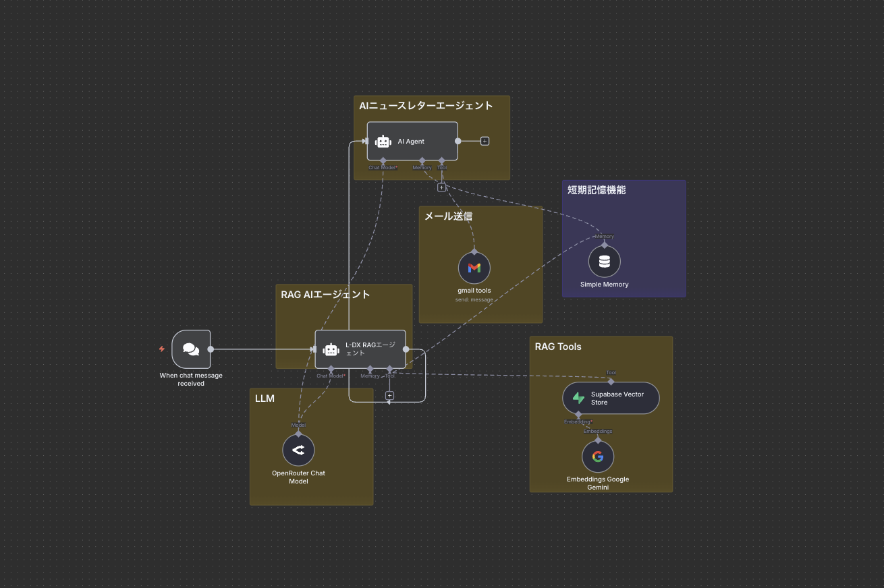
Task: Select the Simple Memory database icon
Action: point(604,261)
